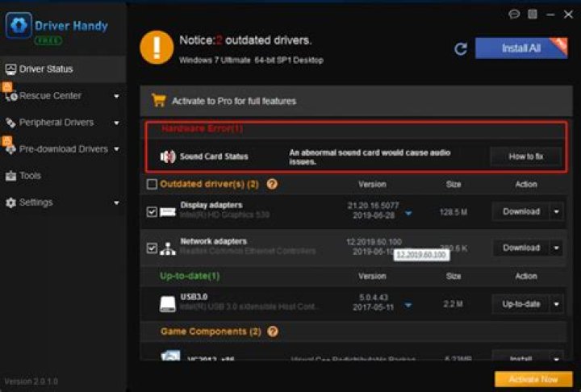Screen dimensions: 581x392
Task: Click the Rescue Center icon
Action: (x=11, y=96)
